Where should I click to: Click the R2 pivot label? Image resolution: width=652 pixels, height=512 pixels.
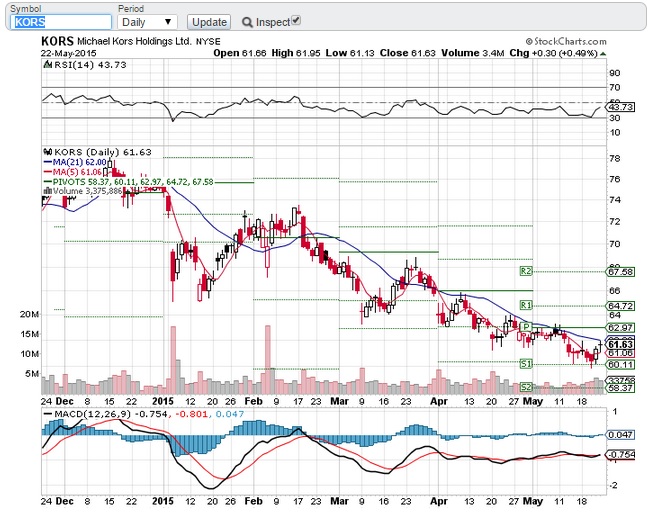pos(526,271)
